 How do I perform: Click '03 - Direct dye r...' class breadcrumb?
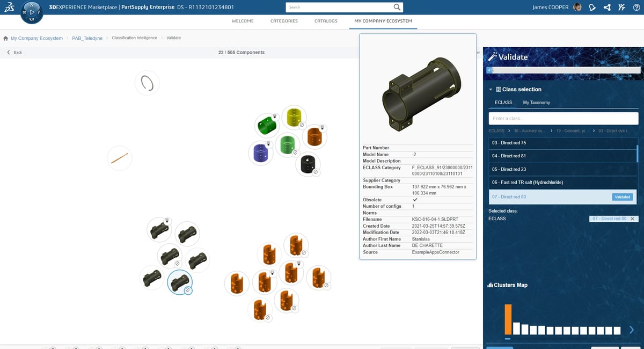coord(614,130)
